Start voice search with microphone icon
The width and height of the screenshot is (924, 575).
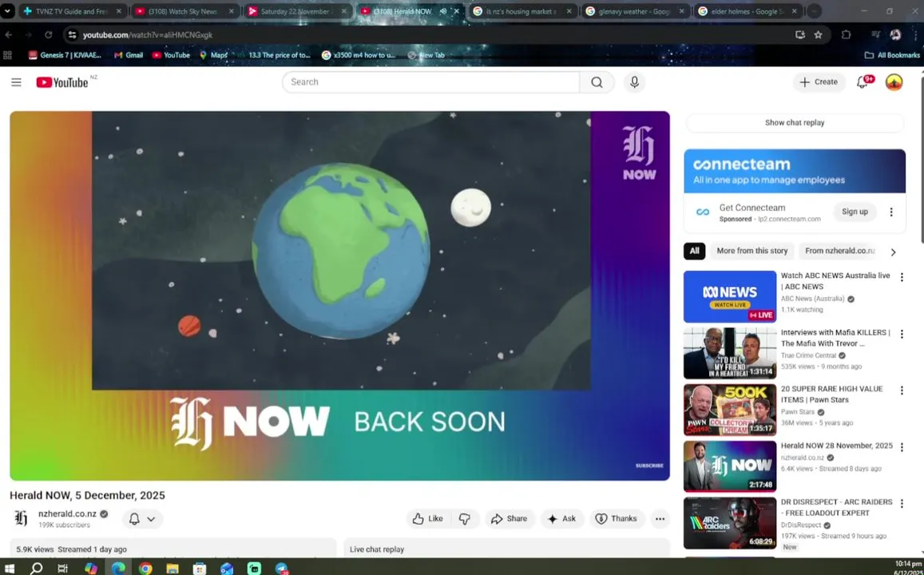click(x=634, y=82)
